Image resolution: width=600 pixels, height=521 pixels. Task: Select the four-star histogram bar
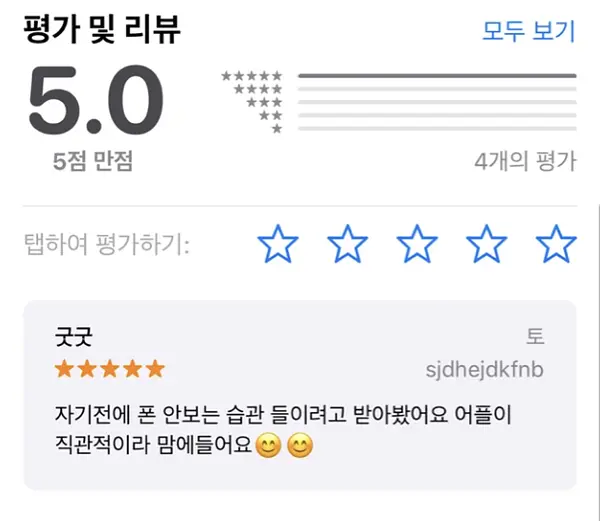click(437, 89)
